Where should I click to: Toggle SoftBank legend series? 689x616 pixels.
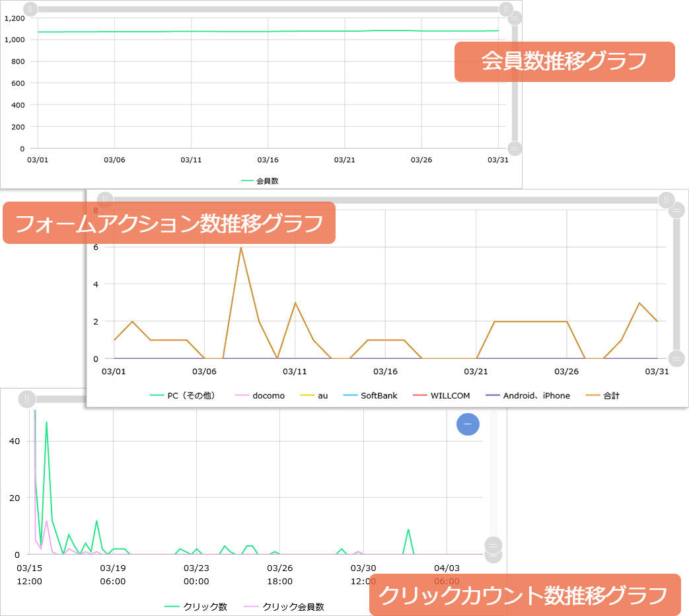tap(370, 395)
